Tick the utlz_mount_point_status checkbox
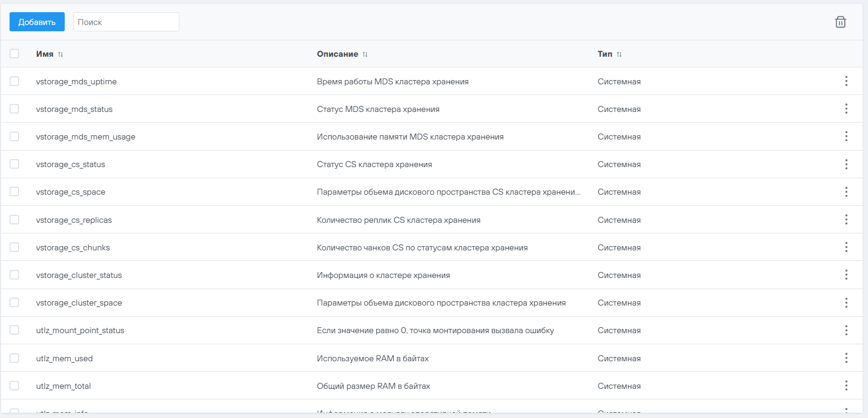This screenshot has height=418, width=868. pos(14,330)
